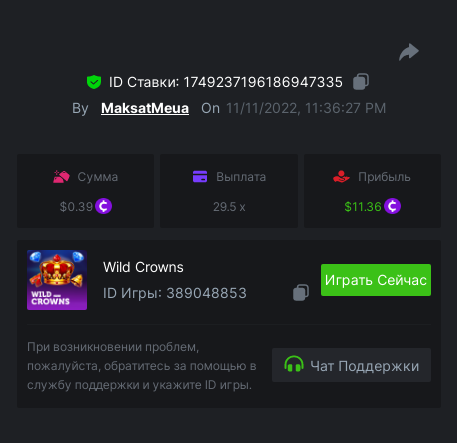The height and width of the screenshot is (443, 457).
Task: Copy the game ID 389048853
Action: [x=301, y=293]
